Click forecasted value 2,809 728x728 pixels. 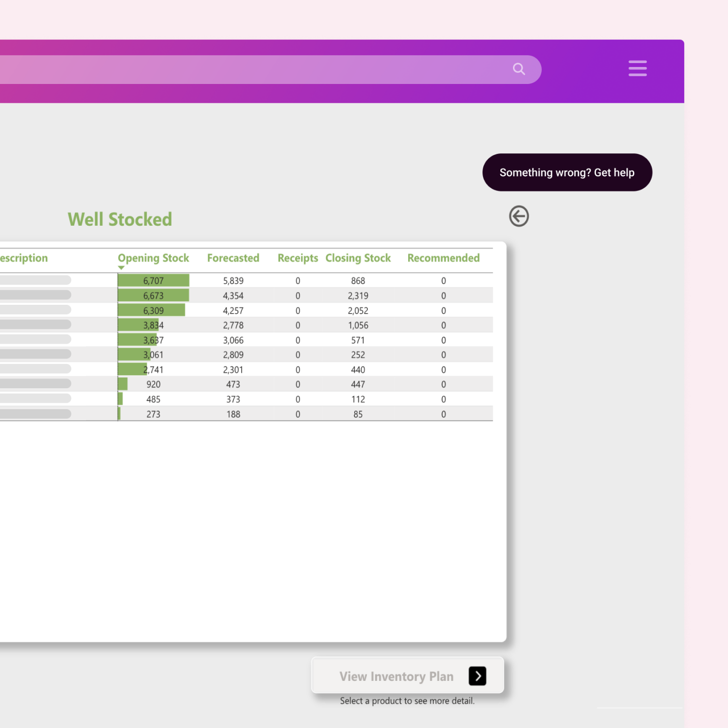click(233, 355)
